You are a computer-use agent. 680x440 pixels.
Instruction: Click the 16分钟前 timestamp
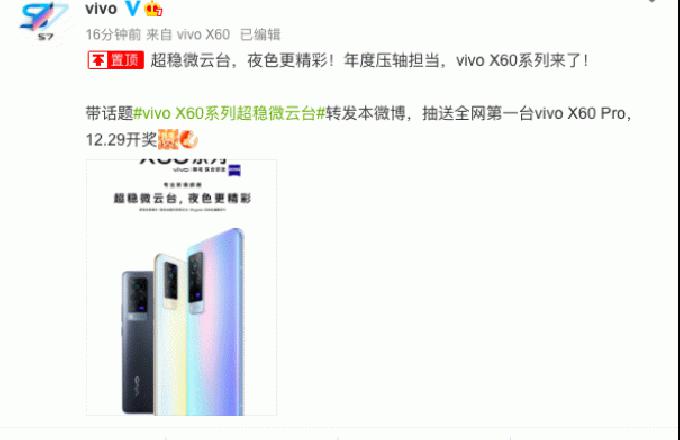coord(113,34)
